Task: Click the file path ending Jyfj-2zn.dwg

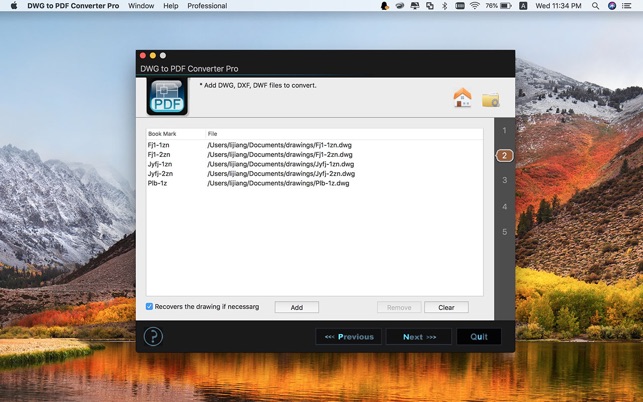Action: point(281,174)
